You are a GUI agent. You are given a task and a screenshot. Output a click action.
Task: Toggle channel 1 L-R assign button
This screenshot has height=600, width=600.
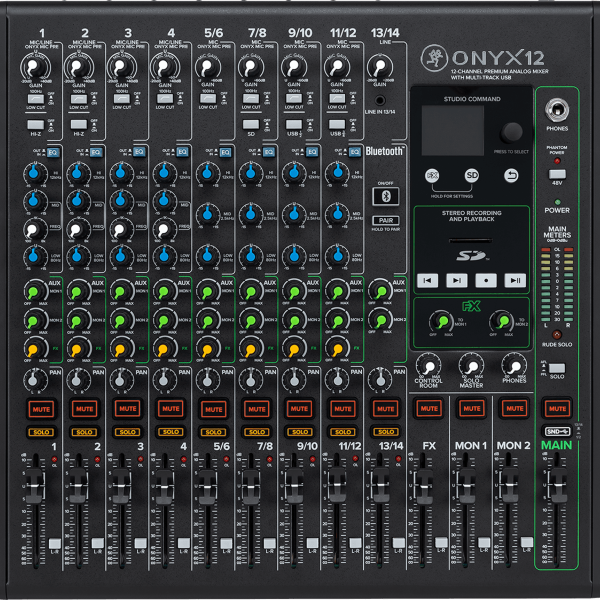55,543
